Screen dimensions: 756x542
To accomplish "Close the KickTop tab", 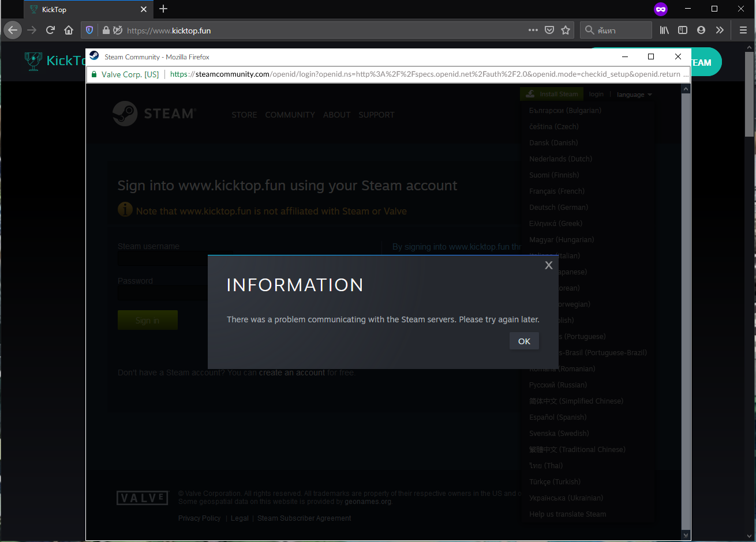I will click(144, 9).
